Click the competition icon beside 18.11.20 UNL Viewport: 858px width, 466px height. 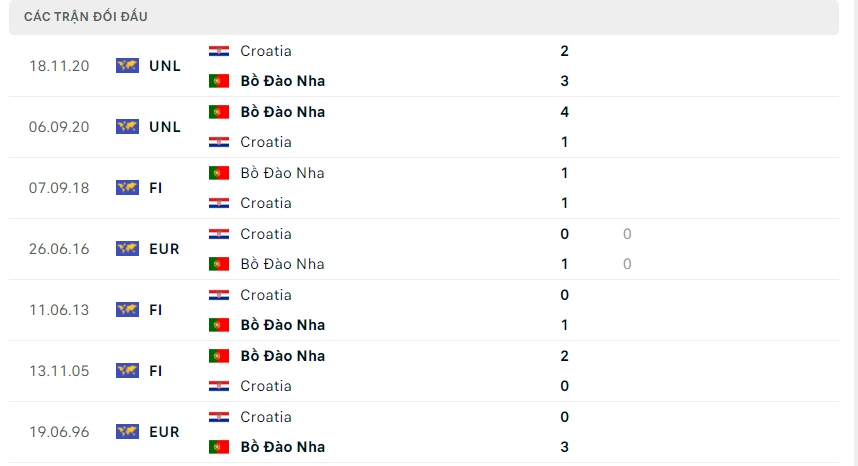(x=127, y=66)
